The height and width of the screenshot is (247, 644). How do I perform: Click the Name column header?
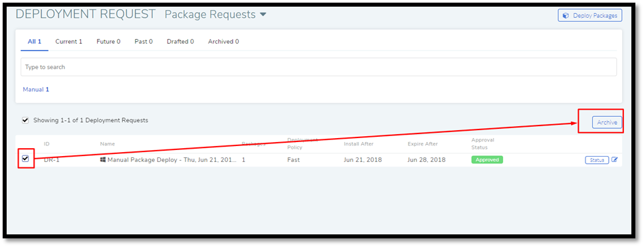(x=108, y=144)
